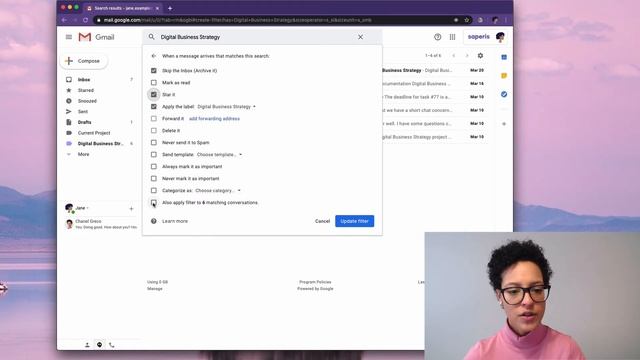Open Jane's chat status dropdown
Image resolution: width=640 pixels, height=360 pixels.
82,208
